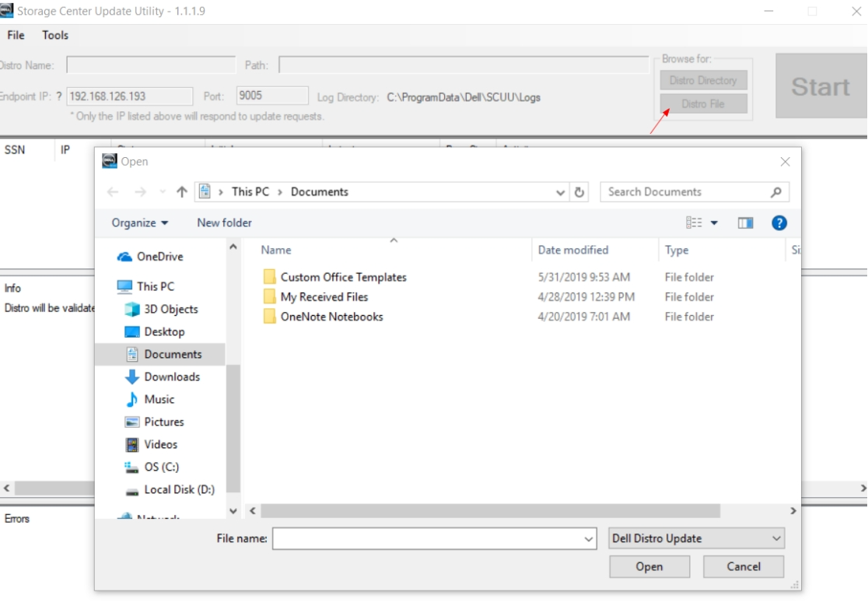The height and width of the screenshot is (606, 868).
Task: Select OneNote Notebooks folder name
Action: click(x=331, y=317)
